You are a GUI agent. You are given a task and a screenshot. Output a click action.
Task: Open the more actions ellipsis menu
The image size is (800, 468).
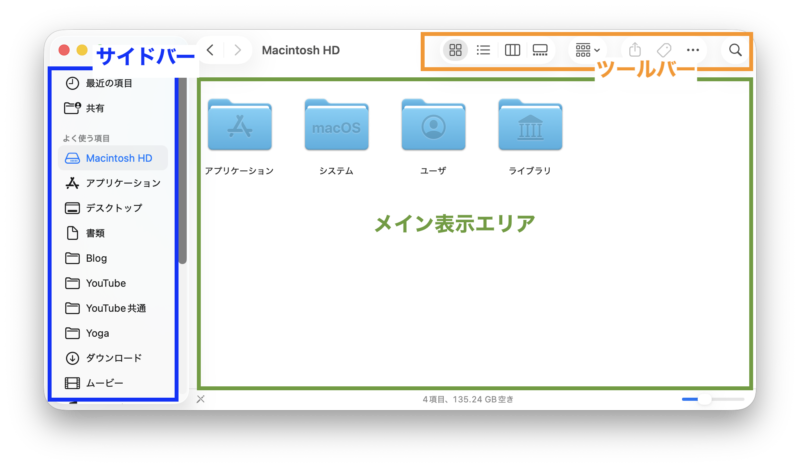pyautogui.click(x=693, y=50)
